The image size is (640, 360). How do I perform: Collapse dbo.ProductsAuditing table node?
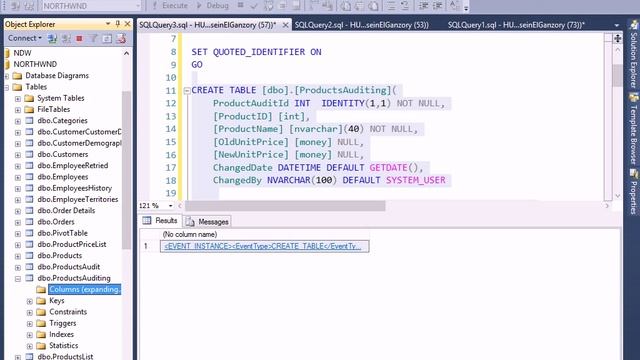point(18,279)
